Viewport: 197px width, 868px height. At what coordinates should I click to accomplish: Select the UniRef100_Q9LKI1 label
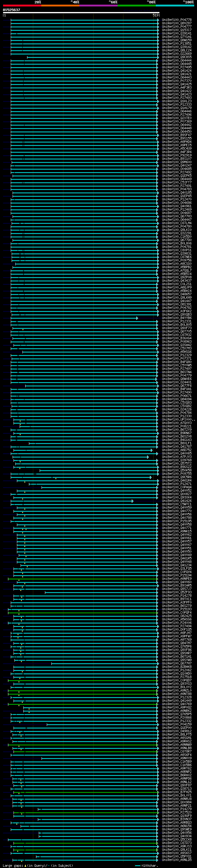click(177, 850)
